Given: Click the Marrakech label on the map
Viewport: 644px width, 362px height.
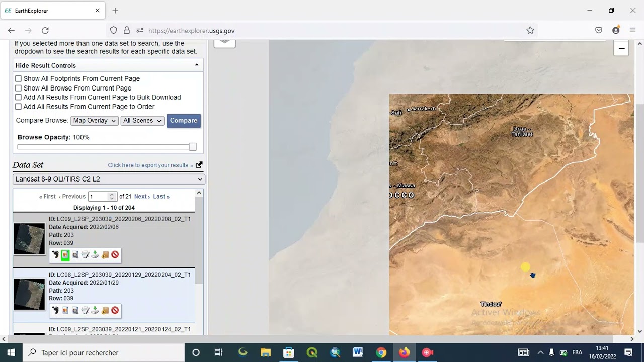Looking at the screenshot, I should pyautogui.click(x=423, y=109).
